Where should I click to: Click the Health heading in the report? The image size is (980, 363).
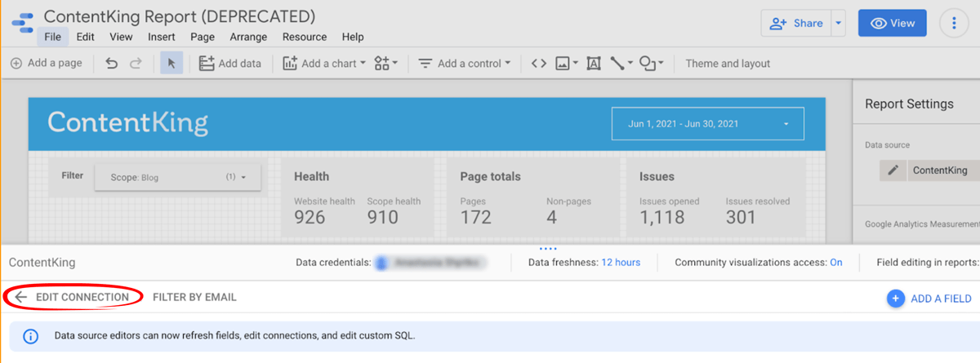312,176
